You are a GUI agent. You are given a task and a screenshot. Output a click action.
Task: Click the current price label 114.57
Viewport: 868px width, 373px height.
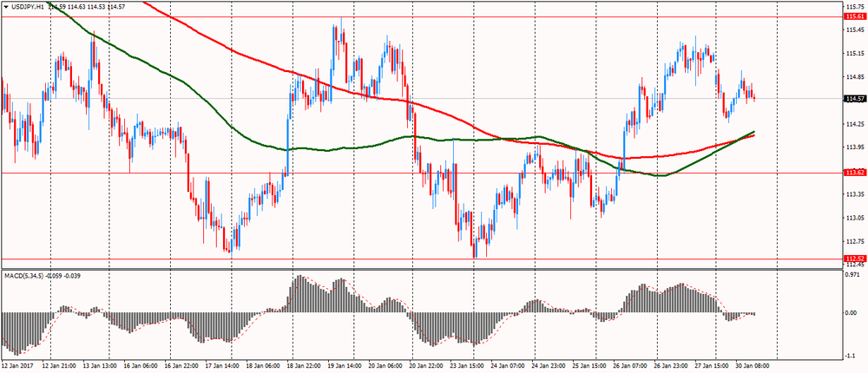coord(854,99)
